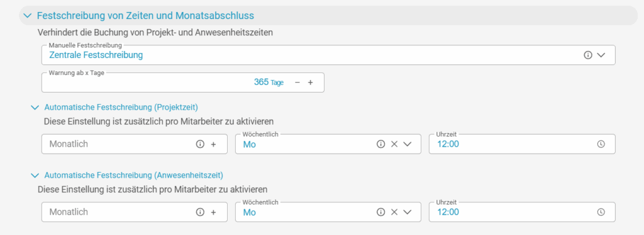Open clock picker for Anwesenheitszeit Uhrzeit
The image size is (644, 235).
(x=601, y=212)
